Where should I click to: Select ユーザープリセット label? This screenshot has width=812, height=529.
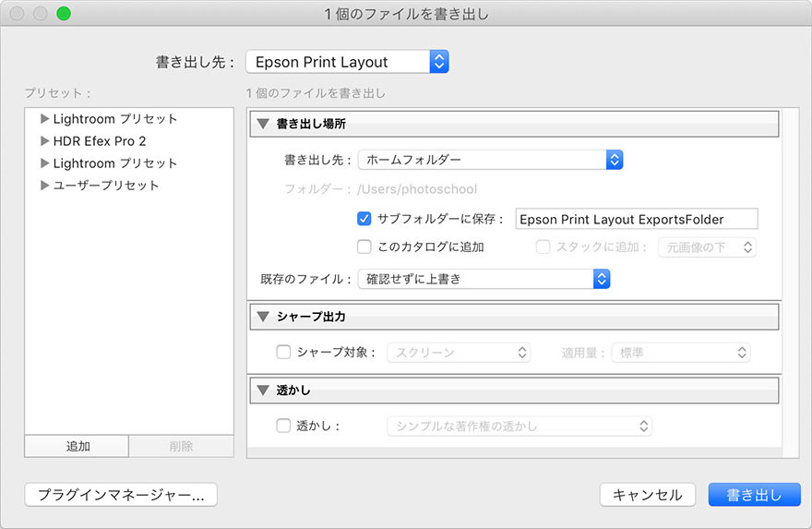(105, 186)
